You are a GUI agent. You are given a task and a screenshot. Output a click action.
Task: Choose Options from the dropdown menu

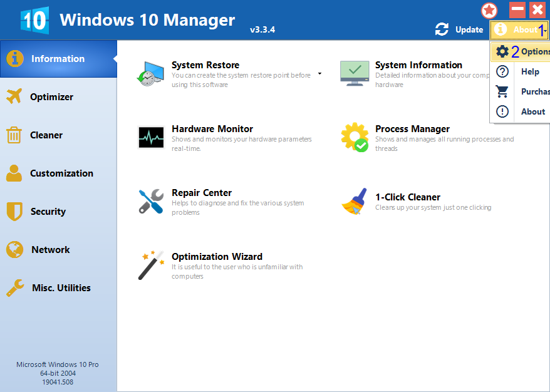click(x=521, y=51)
